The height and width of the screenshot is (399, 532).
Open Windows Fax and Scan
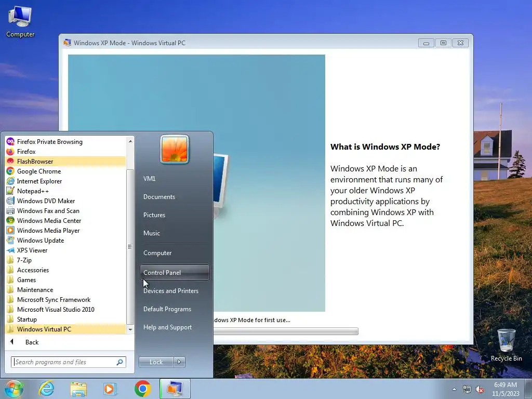(65, 211)
